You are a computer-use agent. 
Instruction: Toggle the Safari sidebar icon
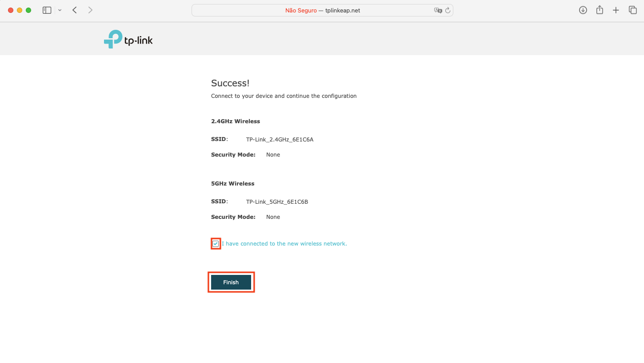[x=47, y=10]
